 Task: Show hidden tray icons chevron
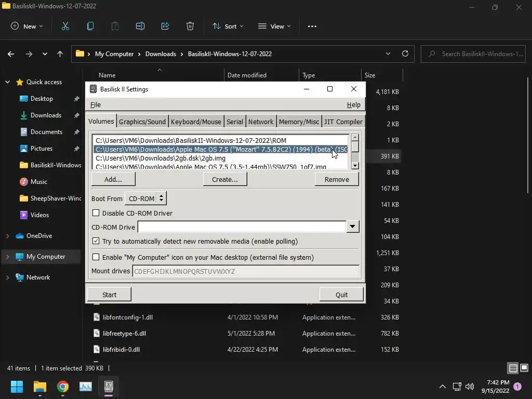(x=443, y=387)
